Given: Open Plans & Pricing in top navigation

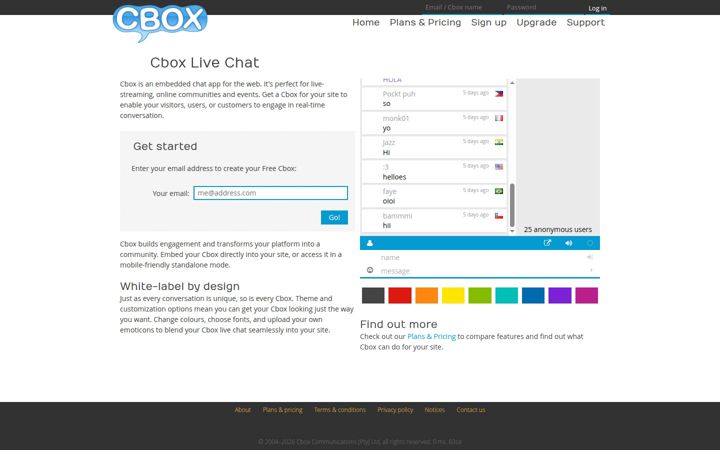Looking at the screenshot, I should 425,22.
